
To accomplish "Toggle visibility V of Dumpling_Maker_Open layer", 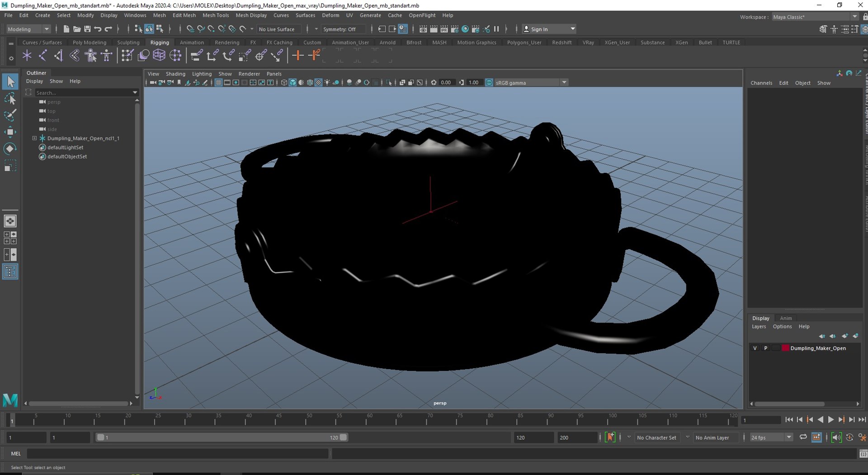I will (x=755, y=348).
